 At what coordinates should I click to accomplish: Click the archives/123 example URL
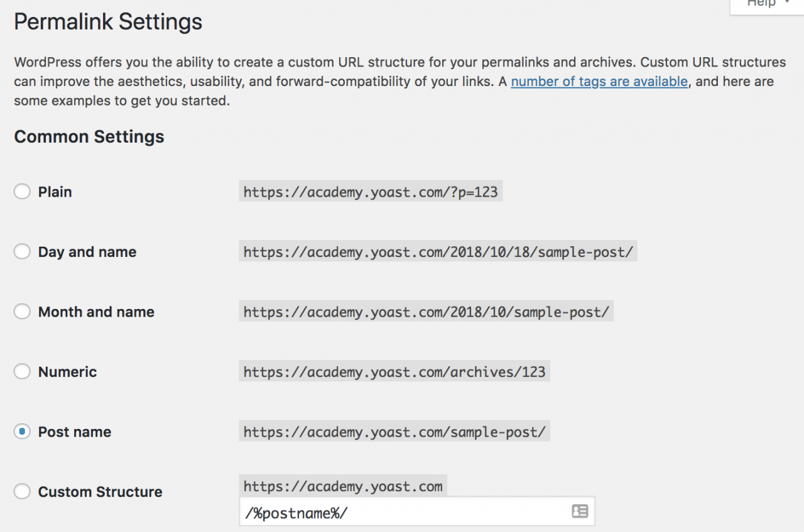(394, 372)
